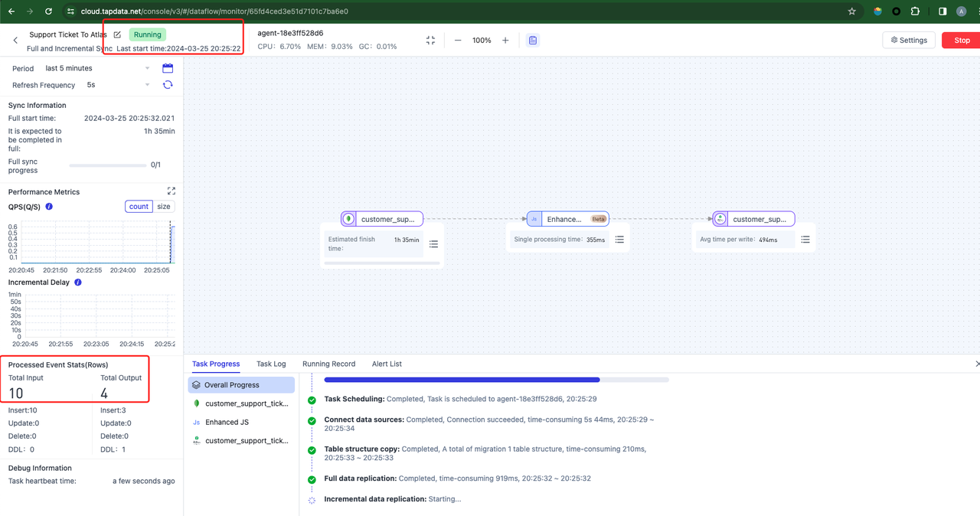Click Full start time value
This screenshot has width=980, height=516.
point(129,118)
